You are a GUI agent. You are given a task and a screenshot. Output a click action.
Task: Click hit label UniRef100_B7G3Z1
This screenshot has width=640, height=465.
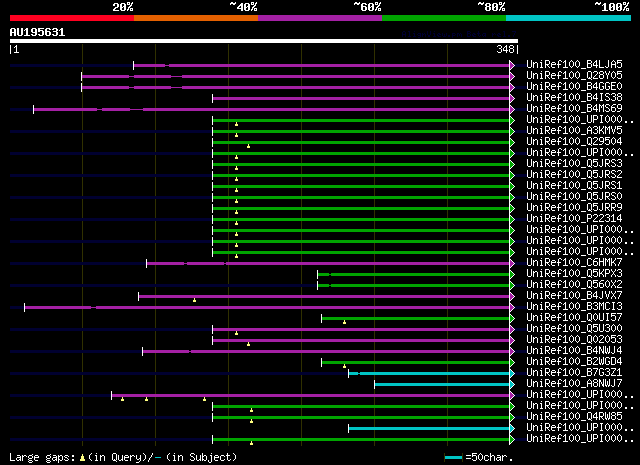coord(574,373)
